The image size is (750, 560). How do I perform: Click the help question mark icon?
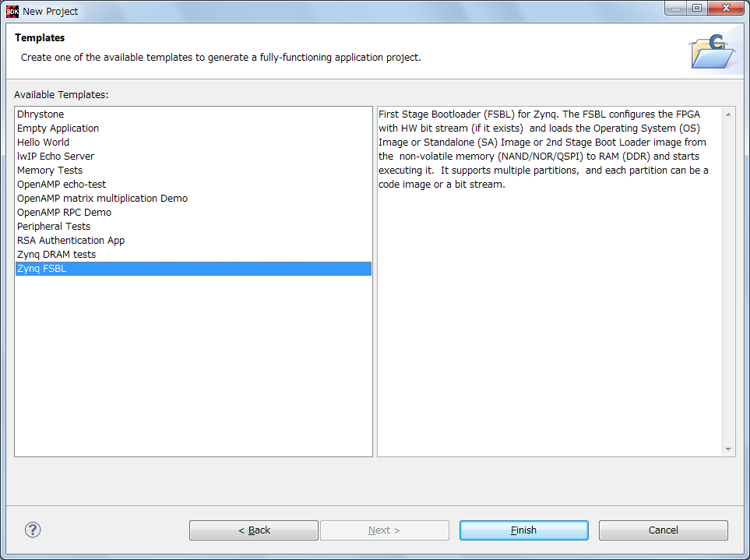click(33, 530)
